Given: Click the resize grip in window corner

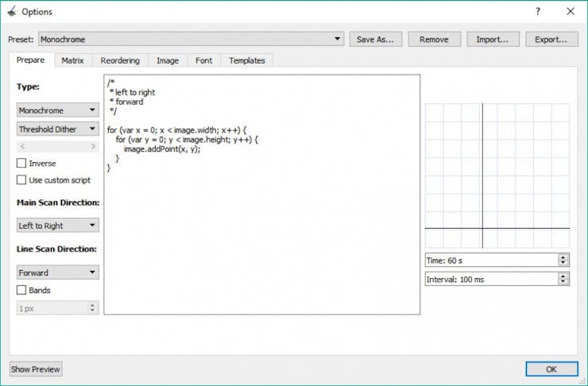Looking at the screenshot, I should coord(582,380).
